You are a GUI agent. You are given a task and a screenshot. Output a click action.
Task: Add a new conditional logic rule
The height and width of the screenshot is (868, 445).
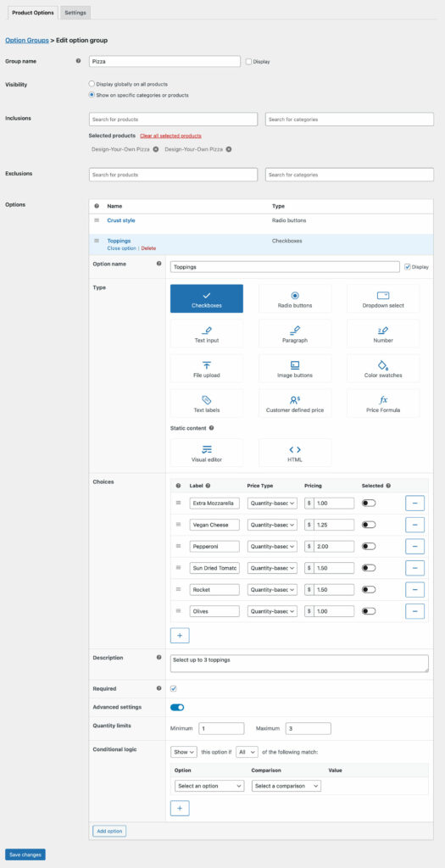pyautogui.click(x=180, y=808)
